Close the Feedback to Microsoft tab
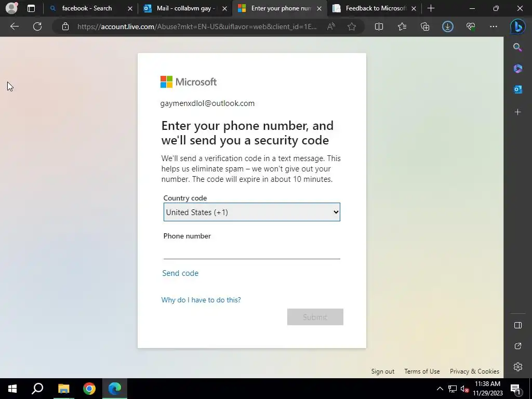Viewport: 532px width, 399px height. click(x=414, y=9)
